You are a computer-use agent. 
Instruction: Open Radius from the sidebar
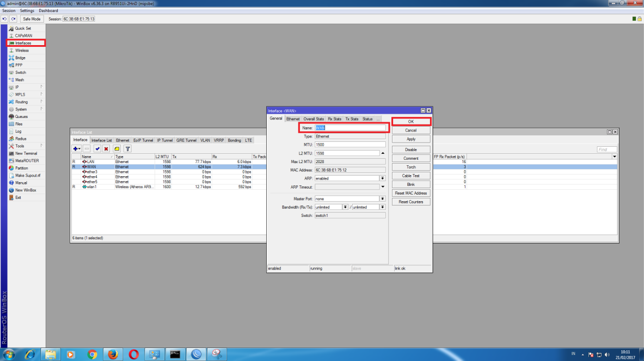21,139
